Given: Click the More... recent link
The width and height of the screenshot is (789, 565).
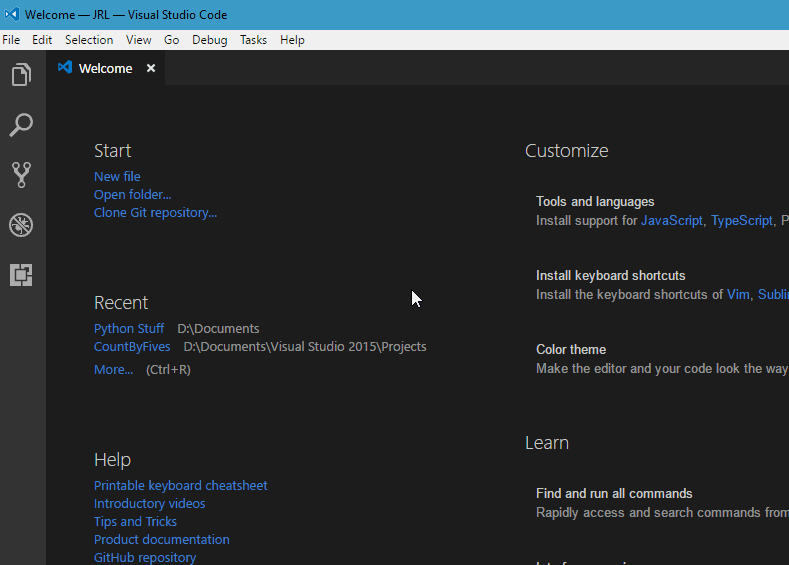Looking at the screenshot, I should pos(114,370).
